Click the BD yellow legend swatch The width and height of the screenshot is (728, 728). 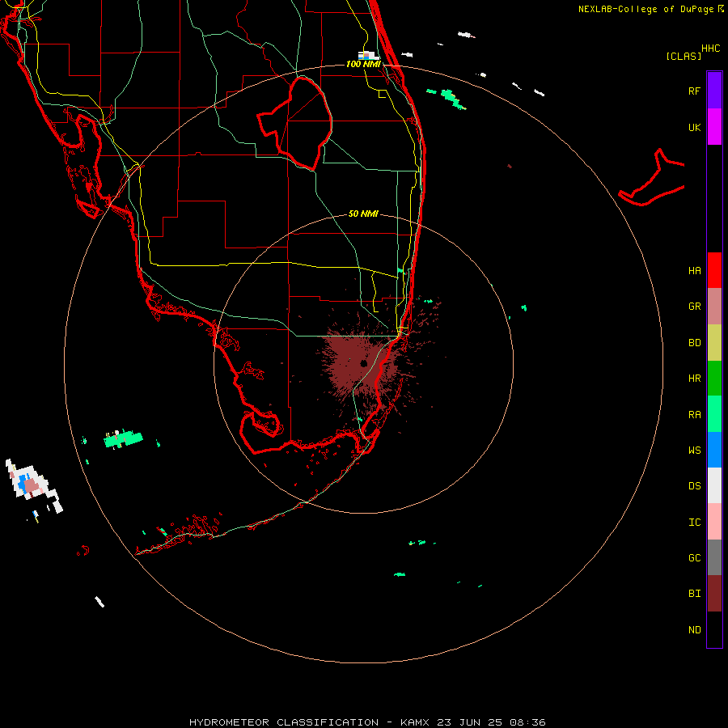point(714,343)
